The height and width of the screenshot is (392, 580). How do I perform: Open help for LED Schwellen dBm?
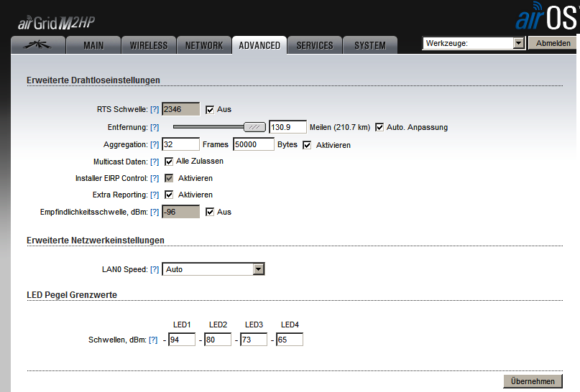point(153,340)
